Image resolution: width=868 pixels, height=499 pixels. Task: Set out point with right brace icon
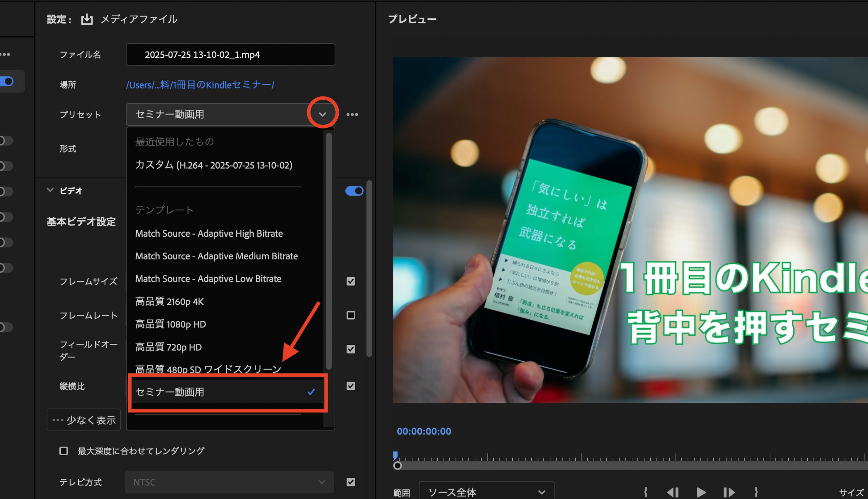pos(756,493)
